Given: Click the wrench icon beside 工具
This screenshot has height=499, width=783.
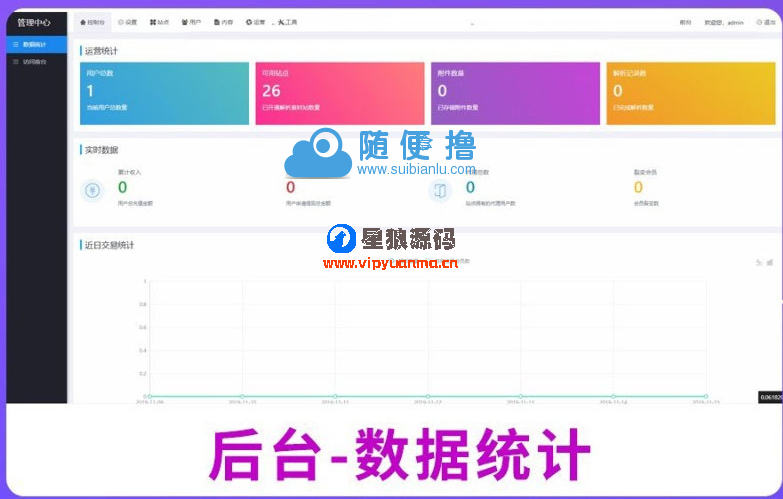Looking at the screenshot, I should [x=281, y=22].
